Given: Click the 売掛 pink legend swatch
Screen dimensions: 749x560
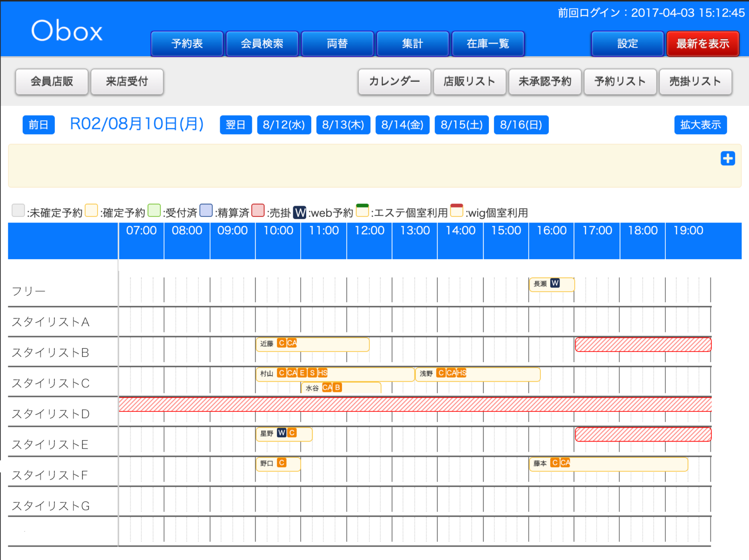Looking at the screenshot, I should [x=258, y=211].
